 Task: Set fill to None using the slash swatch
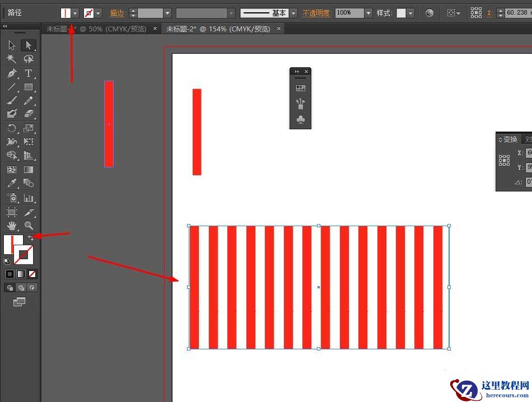(x=32, y=274)
